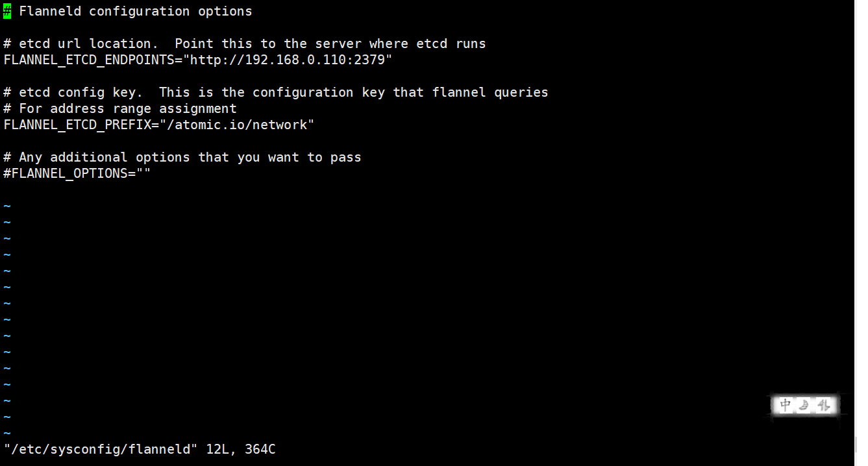Click the 中 Chinese input mode icon
The width and height of the screenshot is (868, 466).
[x=786, y=406]
